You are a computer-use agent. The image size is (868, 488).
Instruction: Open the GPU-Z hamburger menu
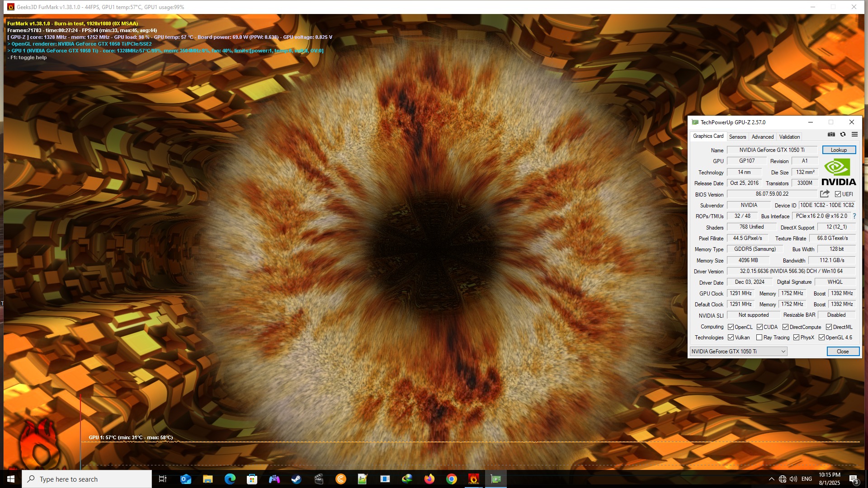[854, 134]
